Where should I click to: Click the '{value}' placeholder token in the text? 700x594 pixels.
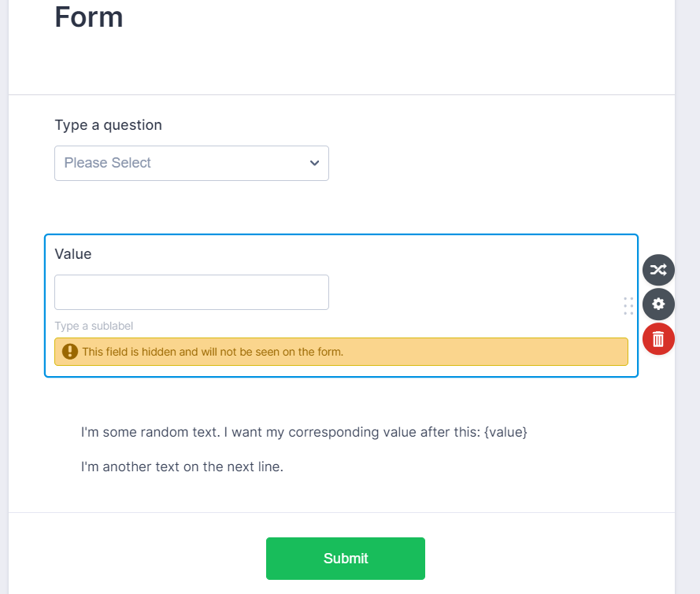pos(506,432)
